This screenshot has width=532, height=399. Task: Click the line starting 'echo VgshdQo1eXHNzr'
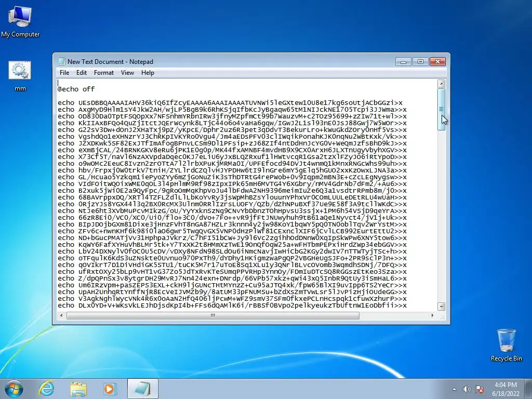[232, 137]
